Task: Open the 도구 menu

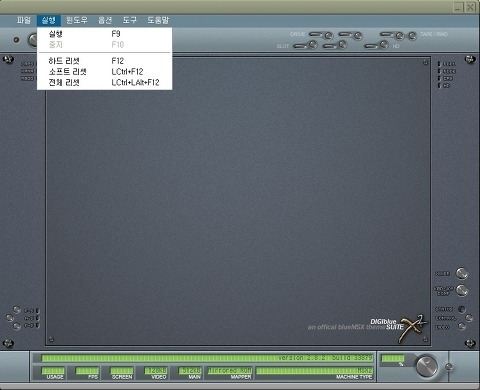Action: [x=130, y=20]
